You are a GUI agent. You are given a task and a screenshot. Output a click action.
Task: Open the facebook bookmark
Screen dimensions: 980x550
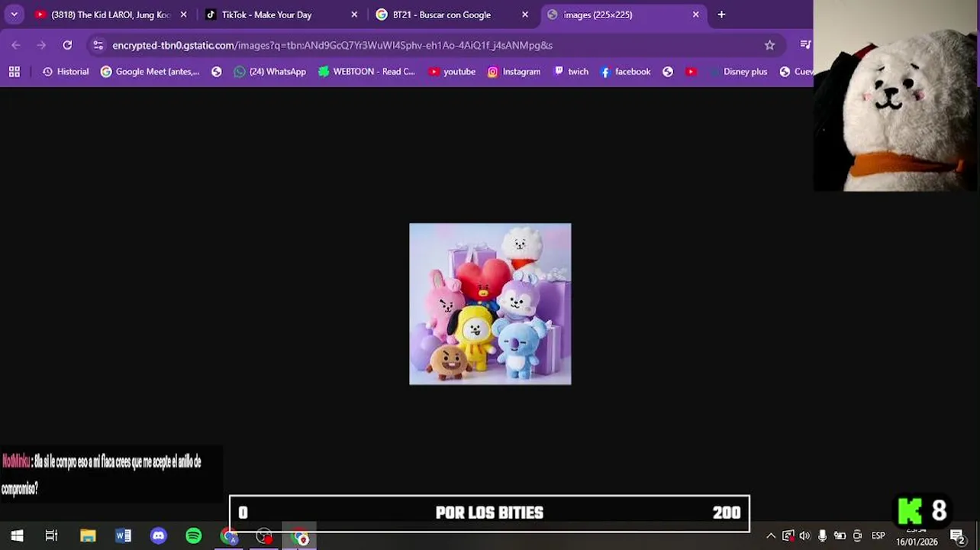pos(625,71)
